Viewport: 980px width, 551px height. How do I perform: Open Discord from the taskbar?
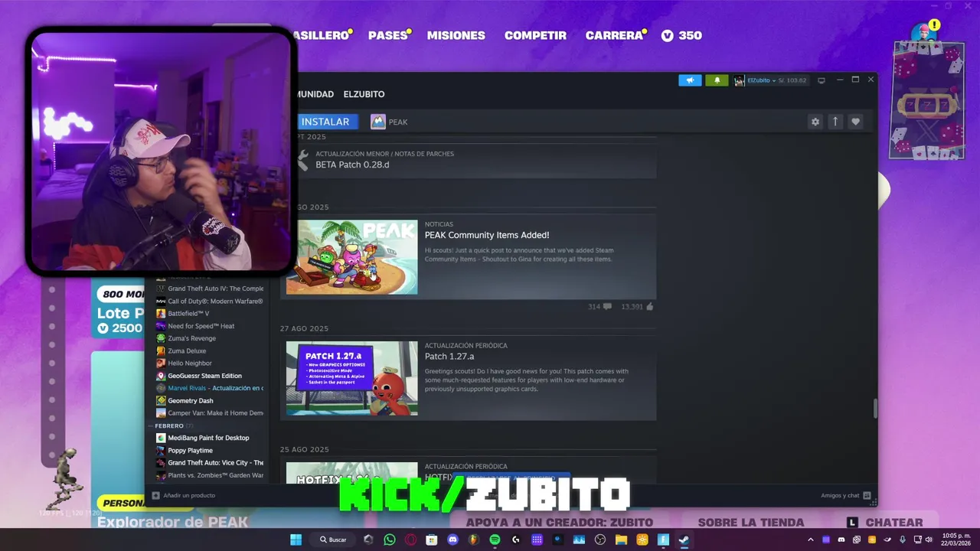click(452, 540)
